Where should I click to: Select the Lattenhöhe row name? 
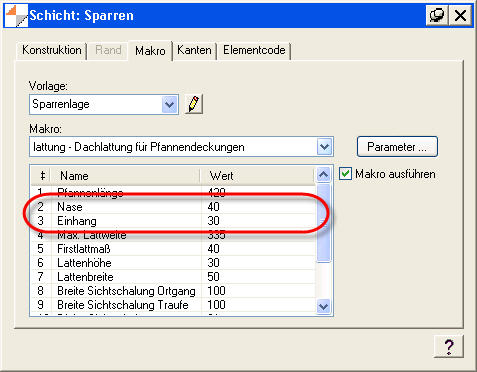(84, 263)
